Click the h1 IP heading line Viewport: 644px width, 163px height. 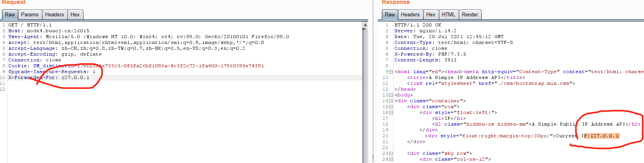449,118
